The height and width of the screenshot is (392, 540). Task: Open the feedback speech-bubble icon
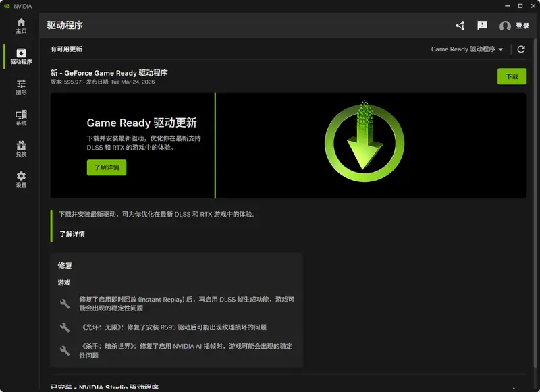tap(483, 25)
